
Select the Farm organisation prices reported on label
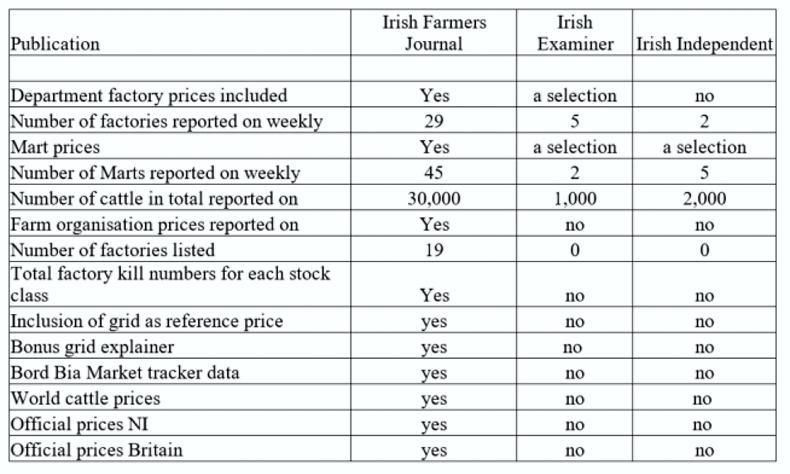click(x=154, y=224)
